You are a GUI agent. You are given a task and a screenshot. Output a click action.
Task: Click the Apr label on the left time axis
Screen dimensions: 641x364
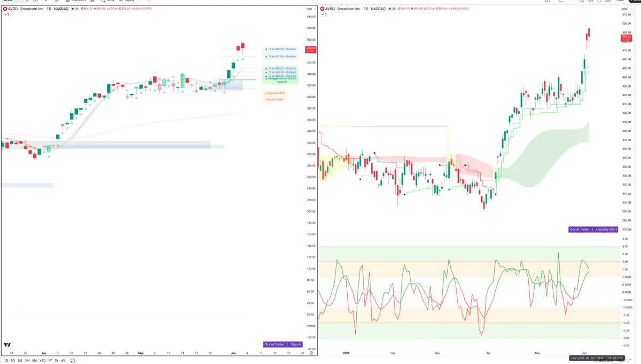pos(43,353)
